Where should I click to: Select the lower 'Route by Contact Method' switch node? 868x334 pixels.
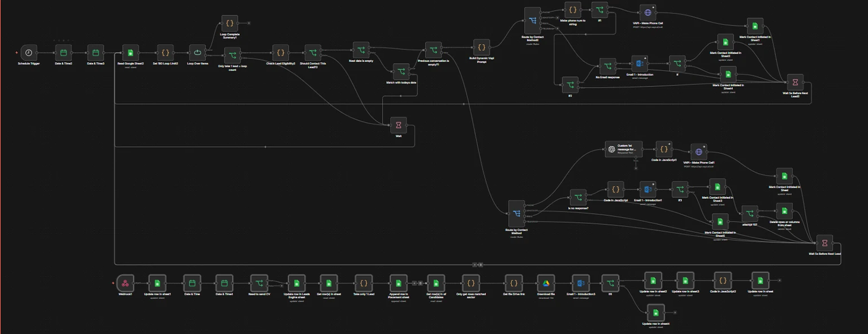coord(517,214)
